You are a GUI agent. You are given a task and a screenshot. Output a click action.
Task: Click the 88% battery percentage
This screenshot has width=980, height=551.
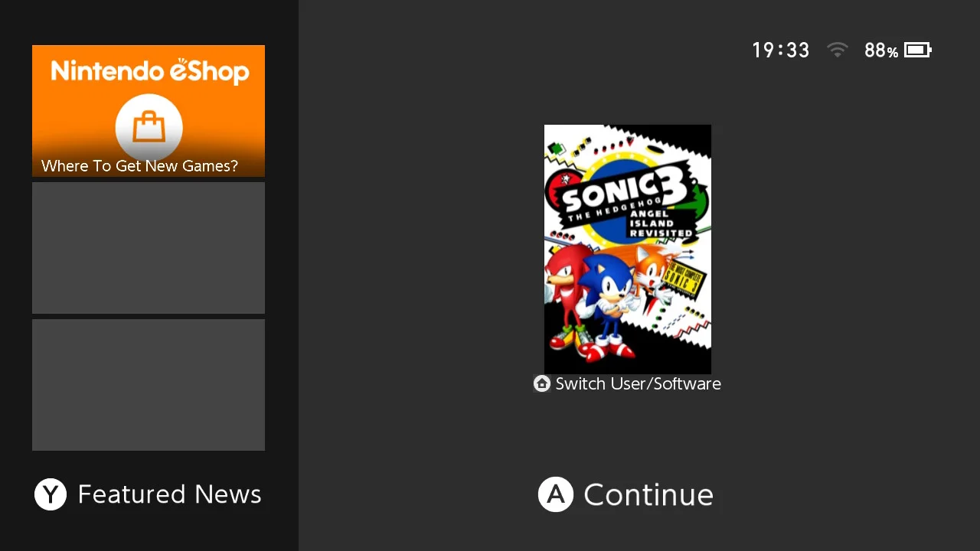coord(881,51)
